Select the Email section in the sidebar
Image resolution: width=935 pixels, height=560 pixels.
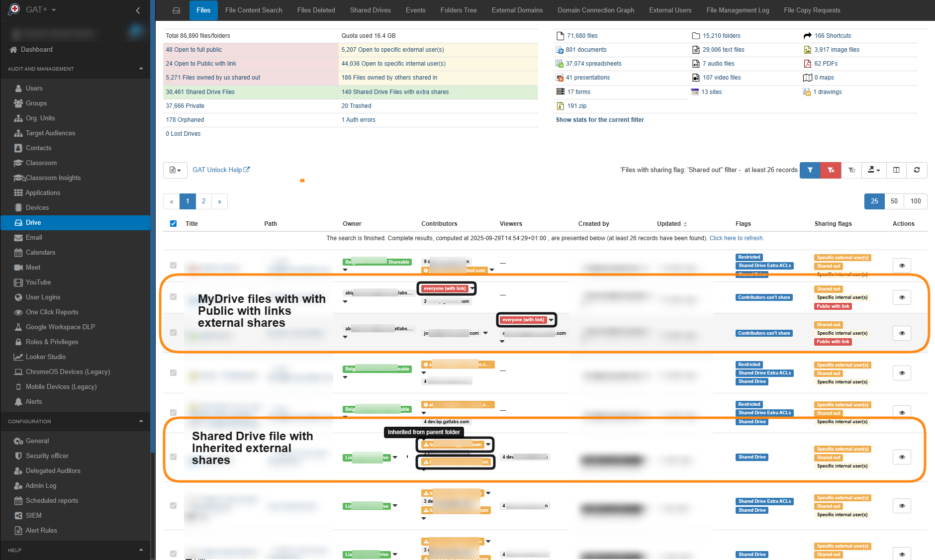pyautogui.click(x=35, y=237)
